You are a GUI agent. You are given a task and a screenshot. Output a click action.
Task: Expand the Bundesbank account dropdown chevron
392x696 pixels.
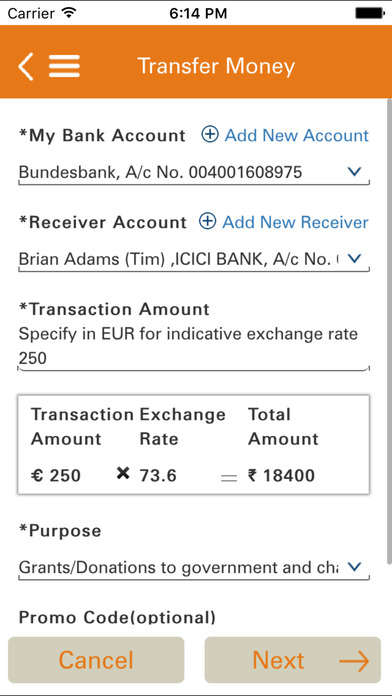354,172
